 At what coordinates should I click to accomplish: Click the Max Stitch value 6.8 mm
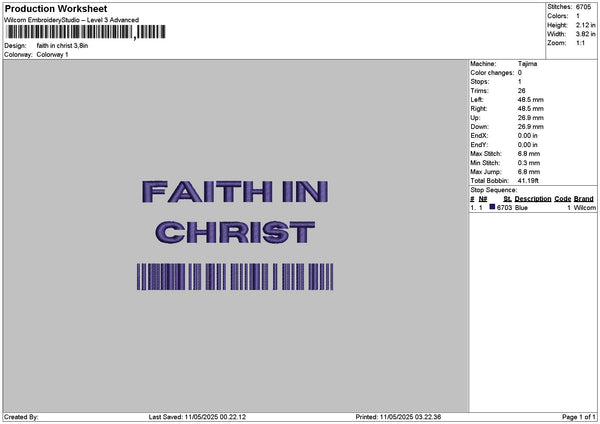point(528,154)
